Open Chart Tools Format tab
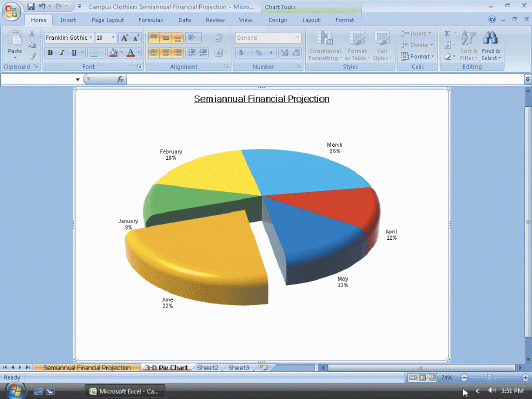This screenshot has width=532, height=399. tap(344, 20)
